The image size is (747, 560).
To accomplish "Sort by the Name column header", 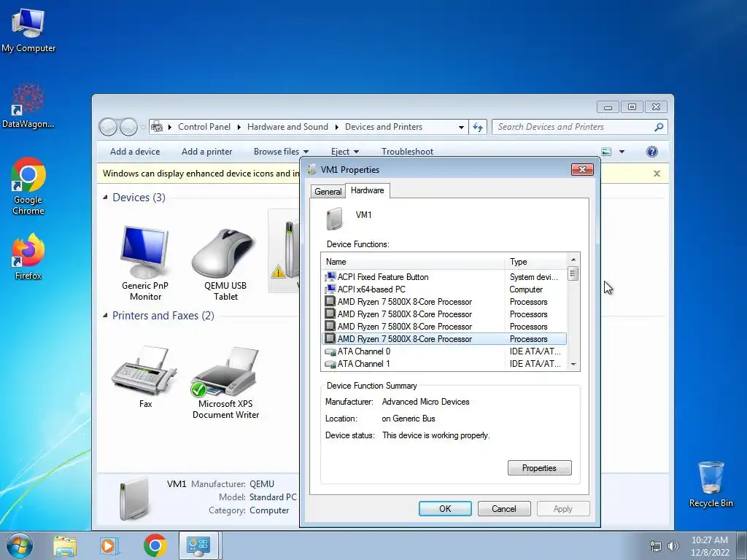I will (x=413, y=262).
